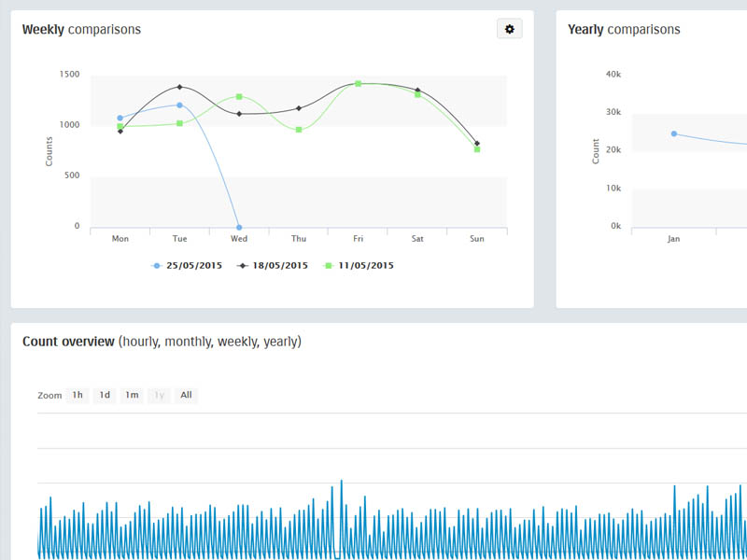The width and height of the screenshot is (747, 560).
Task: Set zoom range to 1h
Action: pos(78,396)
